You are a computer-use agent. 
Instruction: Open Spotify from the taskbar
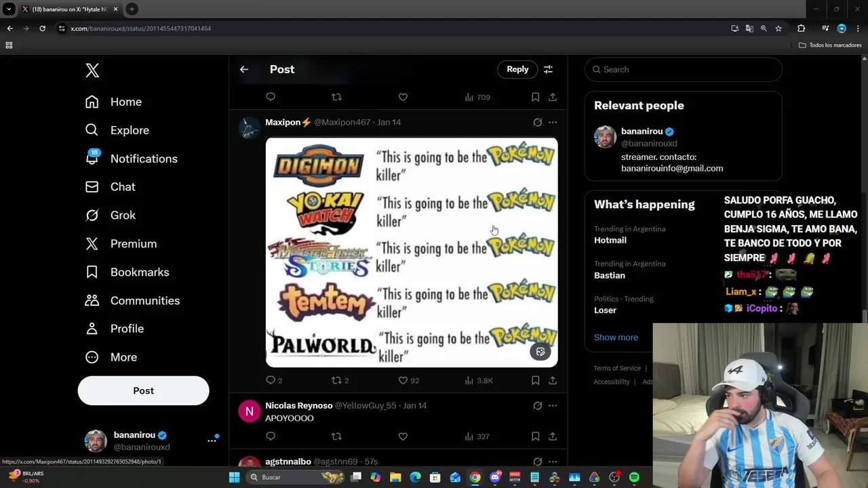coord(634,477)
